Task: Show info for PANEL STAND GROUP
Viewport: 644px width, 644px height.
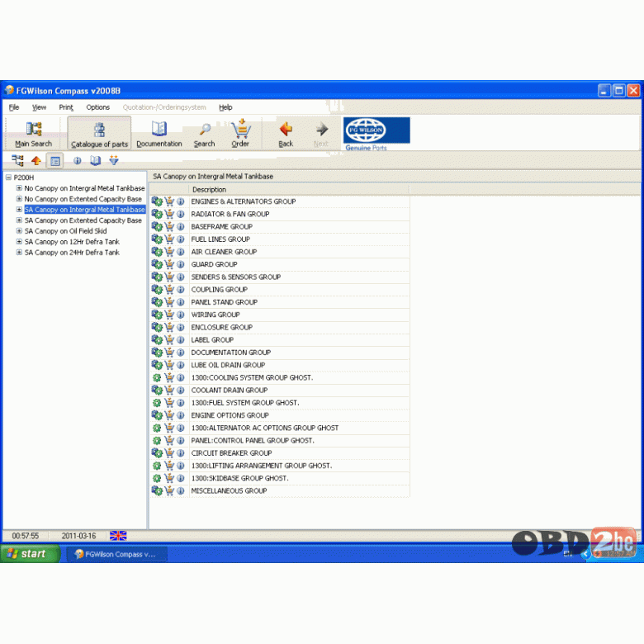Action: 181,302
